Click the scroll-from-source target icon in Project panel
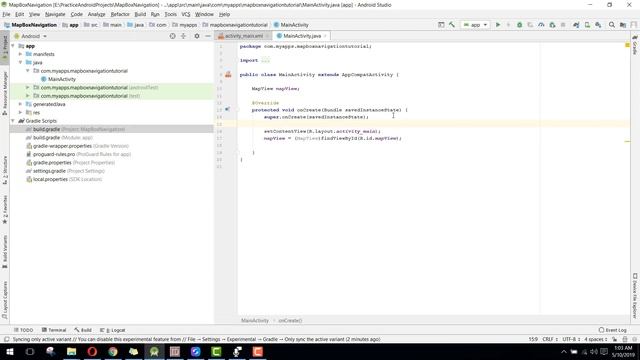 172,36
